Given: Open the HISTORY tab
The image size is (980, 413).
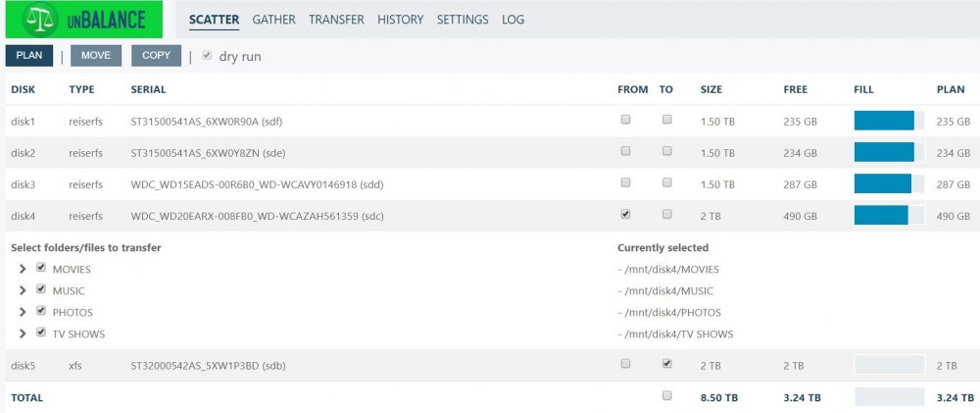Looking at the screenshot, I should (x=400, y=20).
